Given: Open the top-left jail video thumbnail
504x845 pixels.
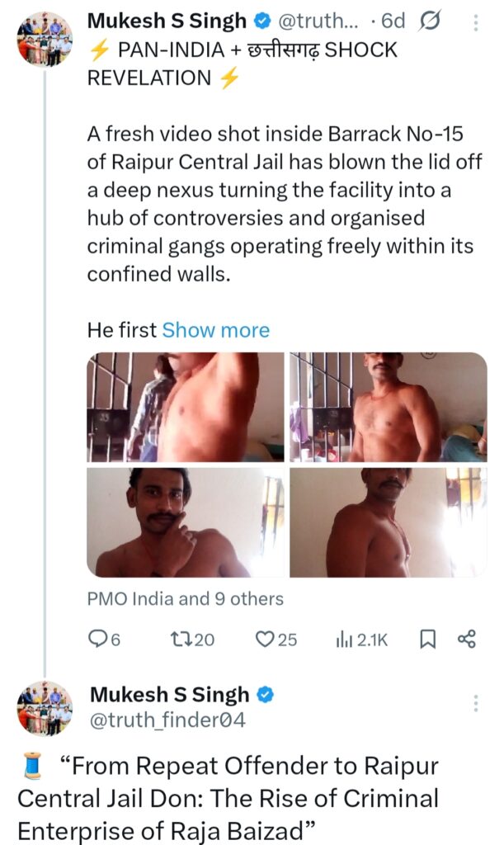Looking at the screenshot, I should 184,407.
